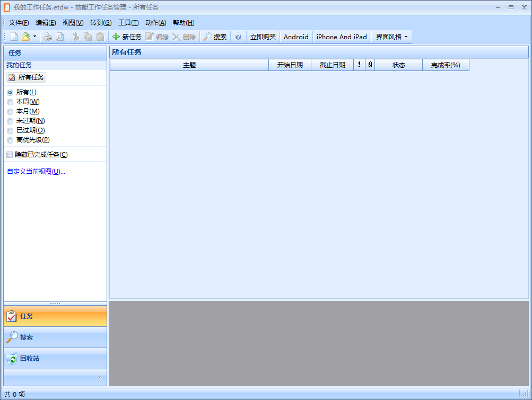Screen dimensions: 532x400
Task: Sort by the 开始日期 column header
Action: pos(290,65)
